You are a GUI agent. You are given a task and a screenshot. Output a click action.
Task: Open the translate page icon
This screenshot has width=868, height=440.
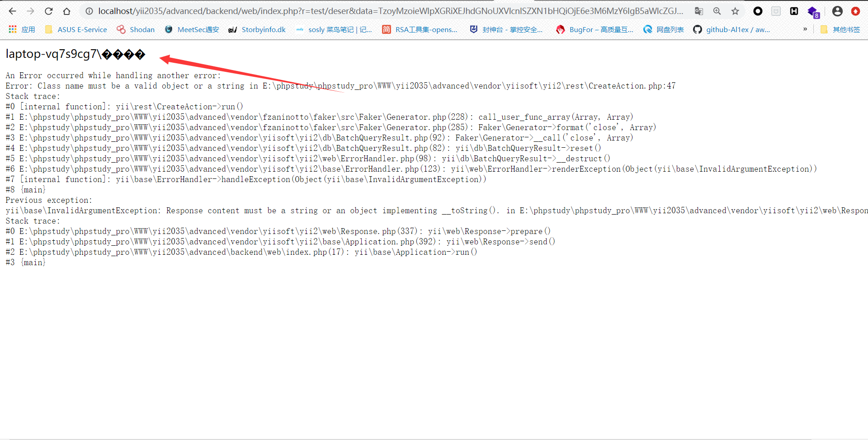[x=699, y=11]
